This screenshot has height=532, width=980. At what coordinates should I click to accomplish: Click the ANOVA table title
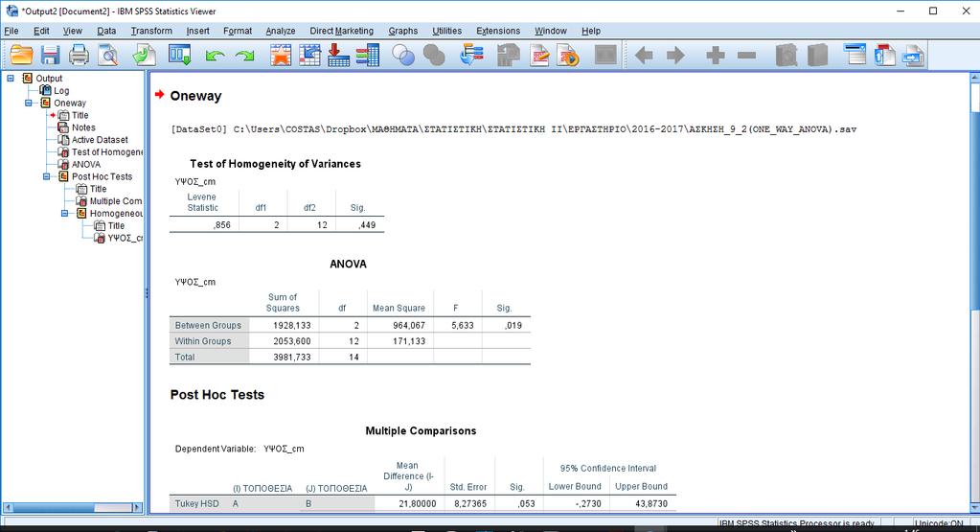348,264
